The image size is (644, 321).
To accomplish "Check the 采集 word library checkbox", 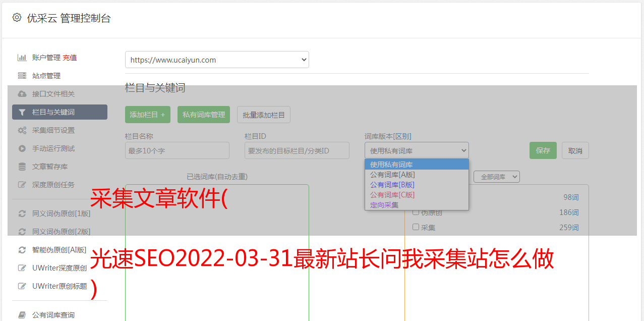I will pos(416,227).
